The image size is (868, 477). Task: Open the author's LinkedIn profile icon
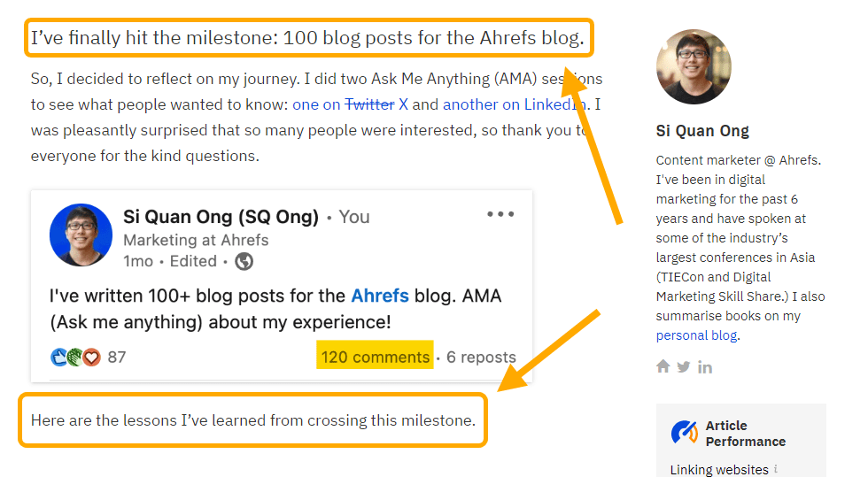point(705,366)
